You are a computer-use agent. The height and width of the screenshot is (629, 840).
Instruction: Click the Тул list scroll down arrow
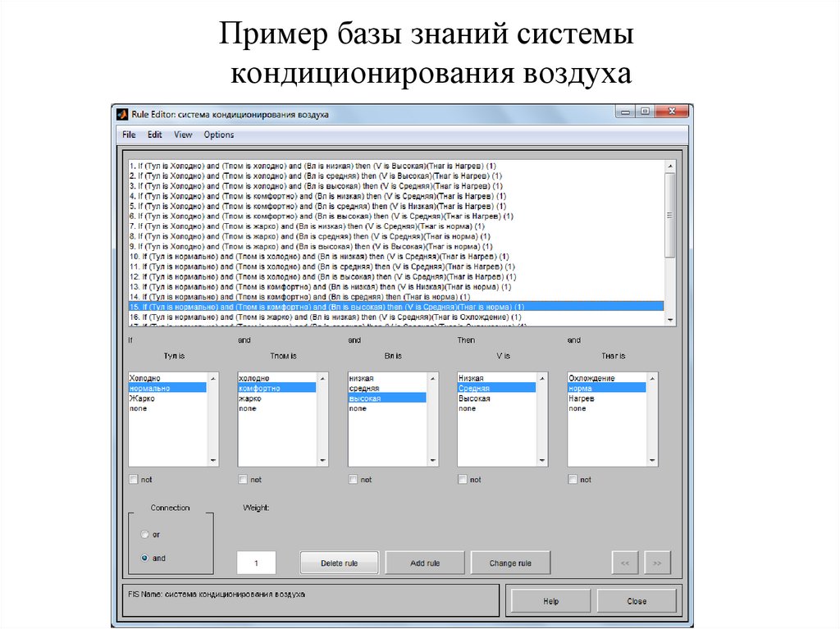[212, 460]
